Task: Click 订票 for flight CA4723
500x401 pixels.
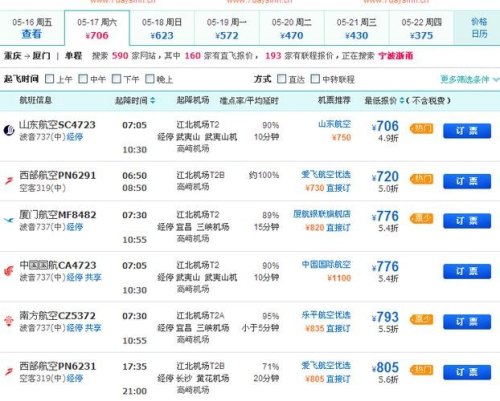Action: [467, 271]
